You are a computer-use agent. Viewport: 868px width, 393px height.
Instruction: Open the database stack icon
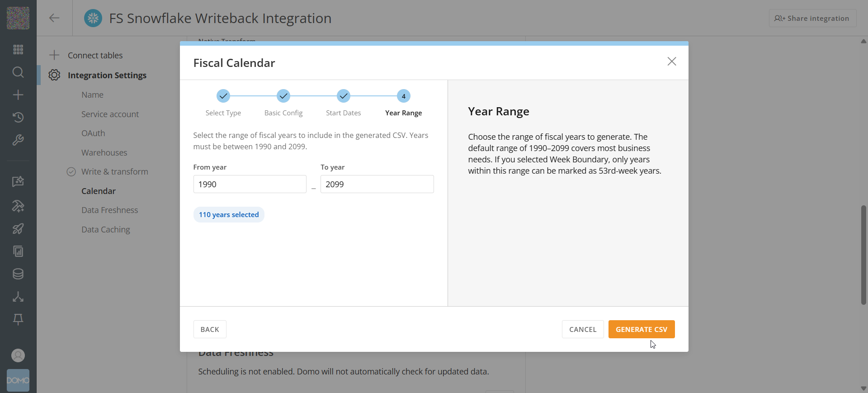tap(18, 274)
